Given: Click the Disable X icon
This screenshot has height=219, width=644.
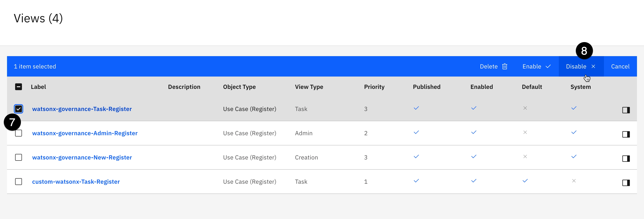Looking at the screenshot, I should 593,66.
